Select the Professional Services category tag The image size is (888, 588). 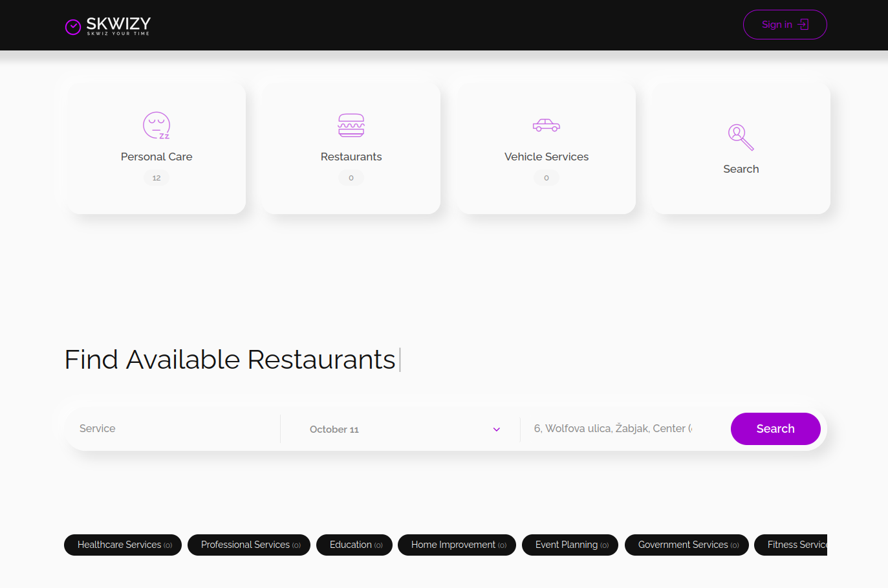tap(249, 545)
